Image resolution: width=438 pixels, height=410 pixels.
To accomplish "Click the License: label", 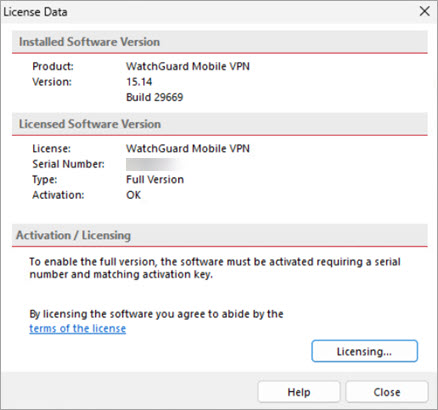I will pos(51,148).
